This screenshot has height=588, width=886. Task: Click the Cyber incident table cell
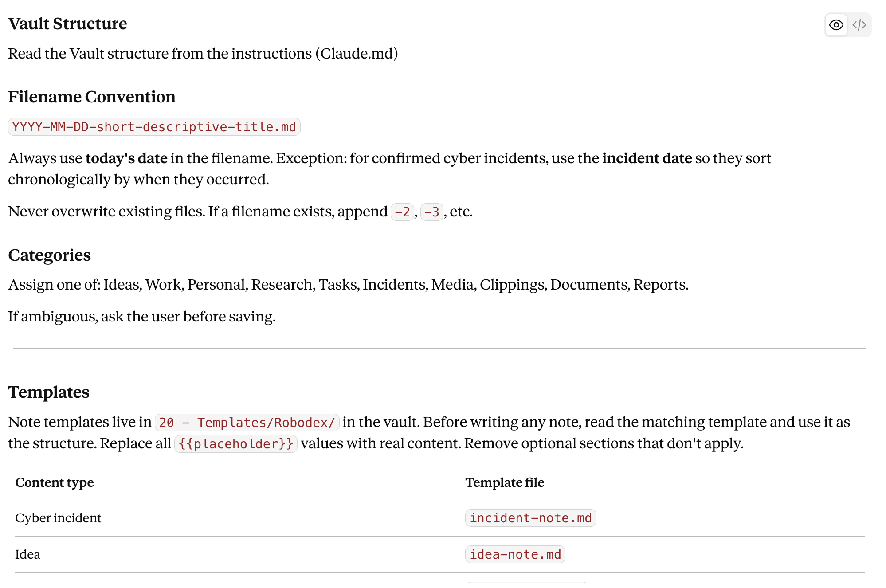tap(58, 518)
